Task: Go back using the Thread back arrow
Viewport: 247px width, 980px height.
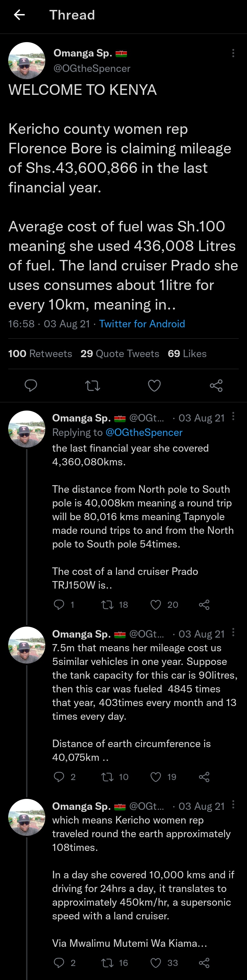Action: pyautogui.click(x=19, y=15)
